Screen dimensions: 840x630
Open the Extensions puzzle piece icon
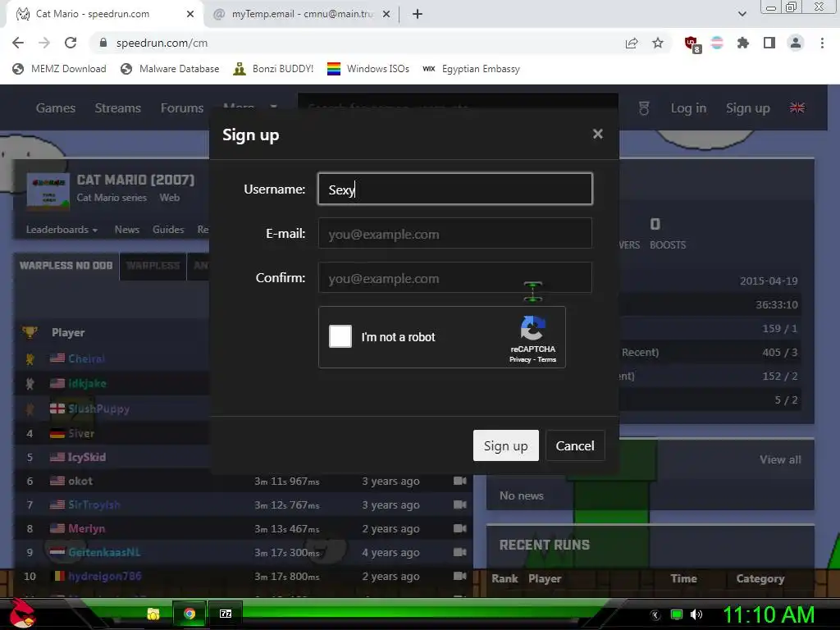point(743,43)
